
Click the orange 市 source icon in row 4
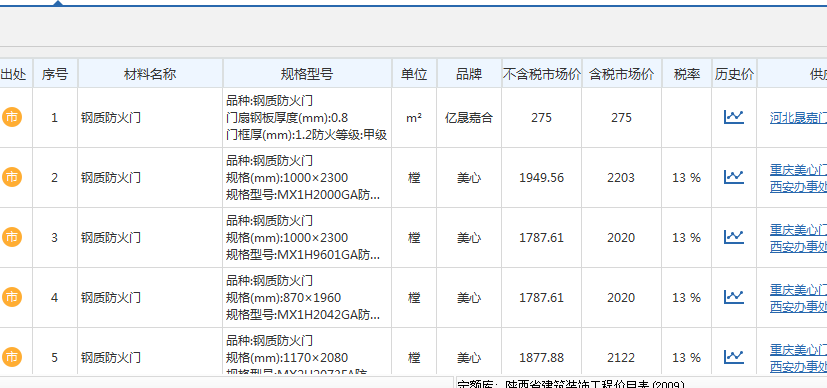[12, 298]
